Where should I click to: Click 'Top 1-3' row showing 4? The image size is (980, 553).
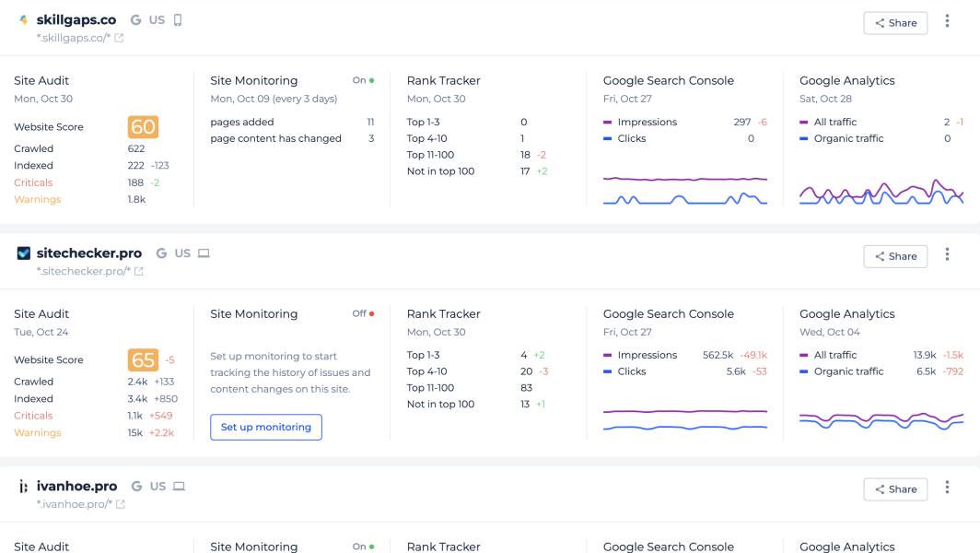[x=477, y=356]
